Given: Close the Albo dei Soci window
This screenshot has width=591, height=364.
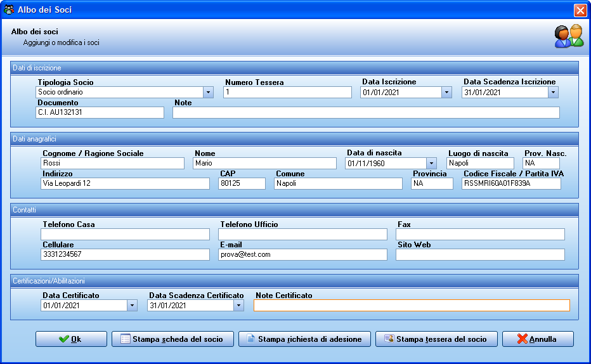Looking at the screenshot, I should click(x=580, y=10).
